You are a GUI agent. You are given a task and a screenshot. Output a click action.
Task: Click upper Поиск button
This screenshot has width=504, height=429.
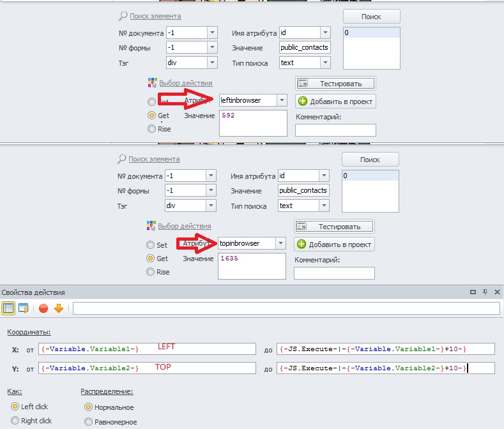point(372,17)
